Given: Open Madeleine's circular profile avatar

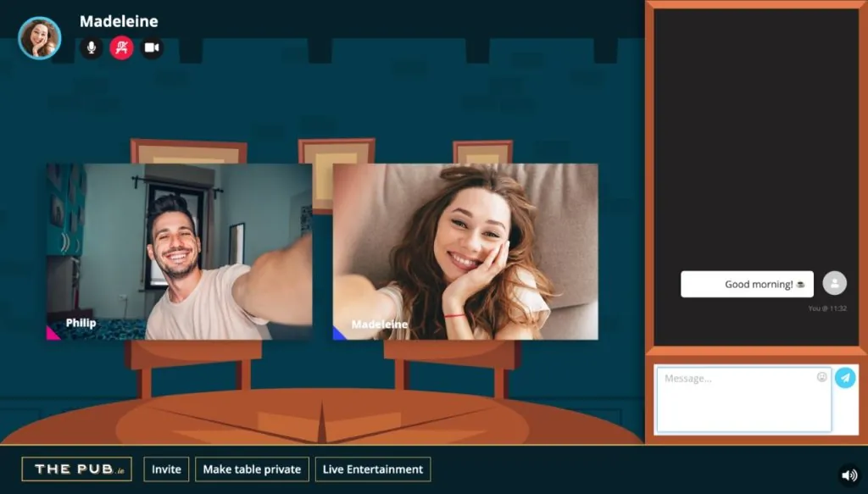Looking at the screenshot, I should pos(39,37).
